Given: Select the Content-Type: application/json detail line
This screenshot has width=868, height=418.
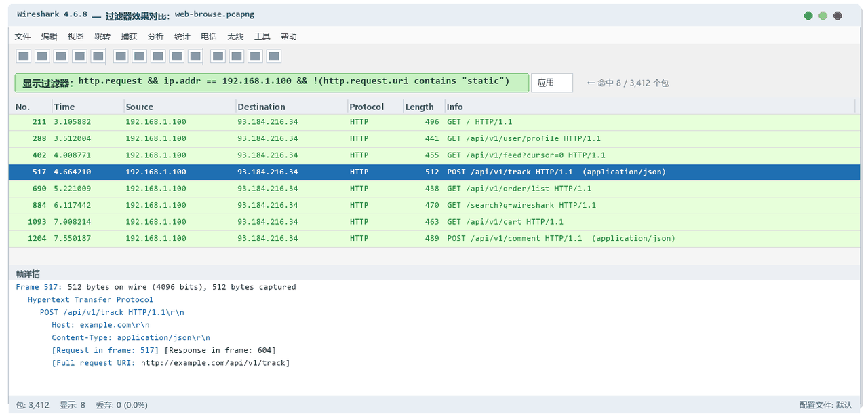Looking at the screenshot, I should [x=131, y=337].
